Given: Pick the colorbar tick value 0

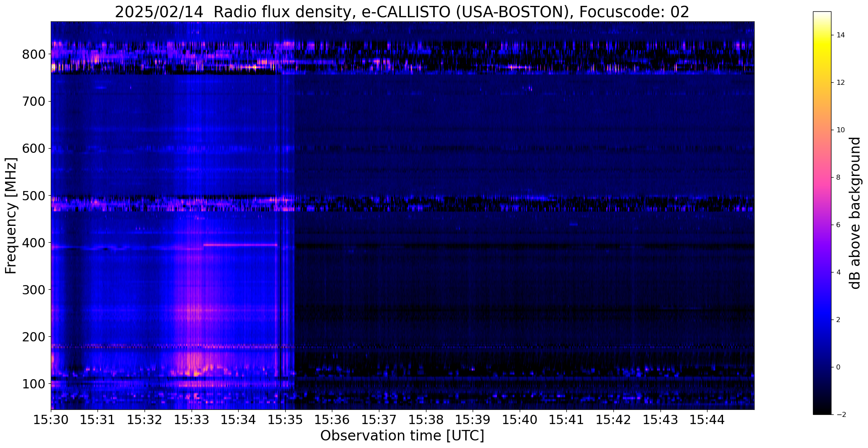Looking at the screenshot, I should [x=839, y=367].
